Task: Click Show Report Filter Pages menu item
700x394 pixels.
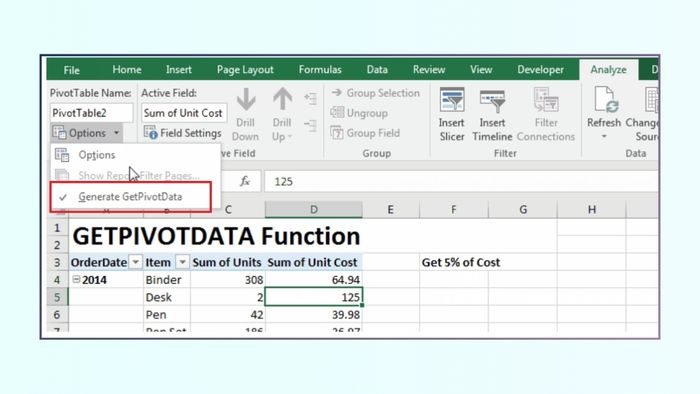Action: 136,175
